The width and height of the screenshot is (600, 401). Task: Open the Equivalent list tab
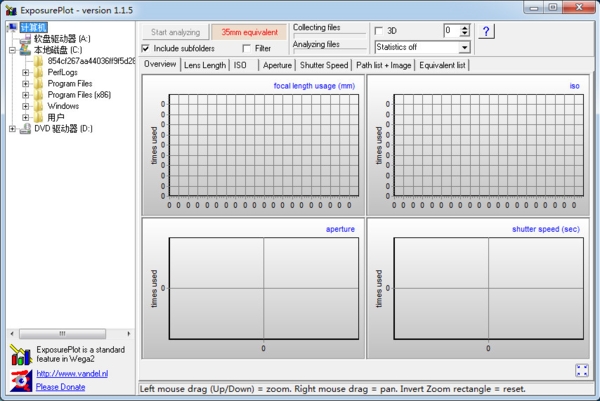coord(442,65)
